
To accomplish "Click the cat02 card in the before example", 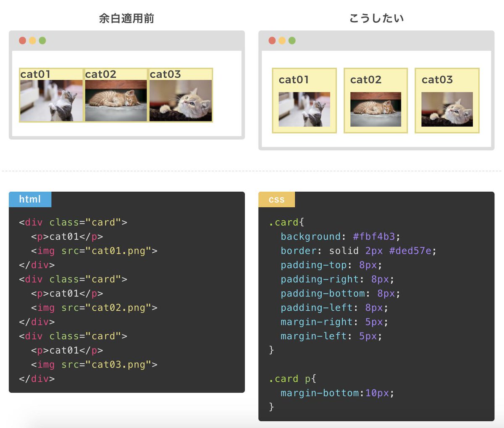I will (x=116, y=95).
